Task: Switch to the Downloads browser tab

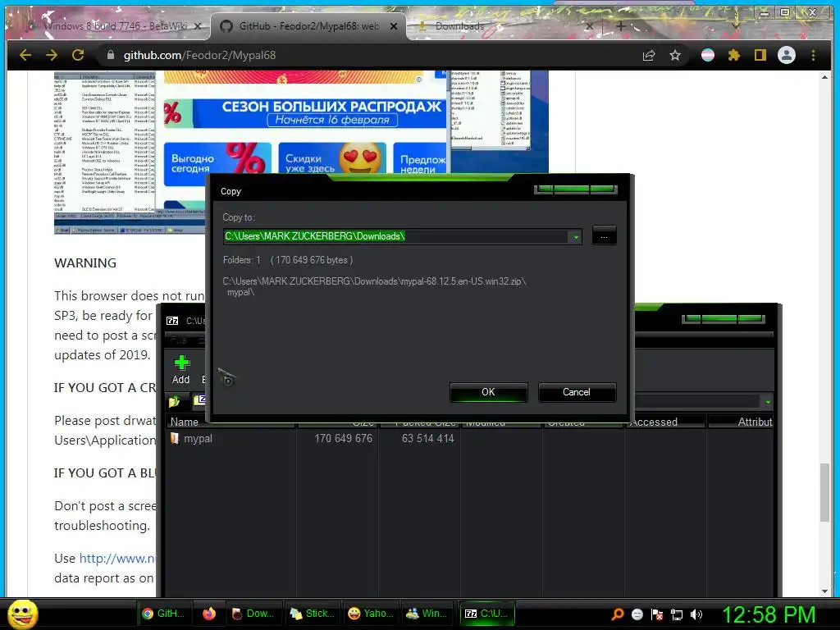Action: 459,25
